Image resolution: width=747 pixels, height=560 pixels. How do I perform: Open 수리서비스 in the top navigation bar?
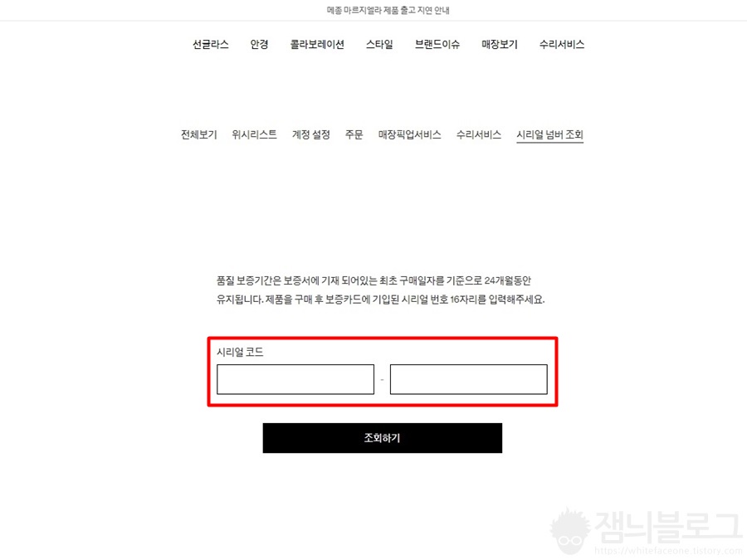coord(562,44)
